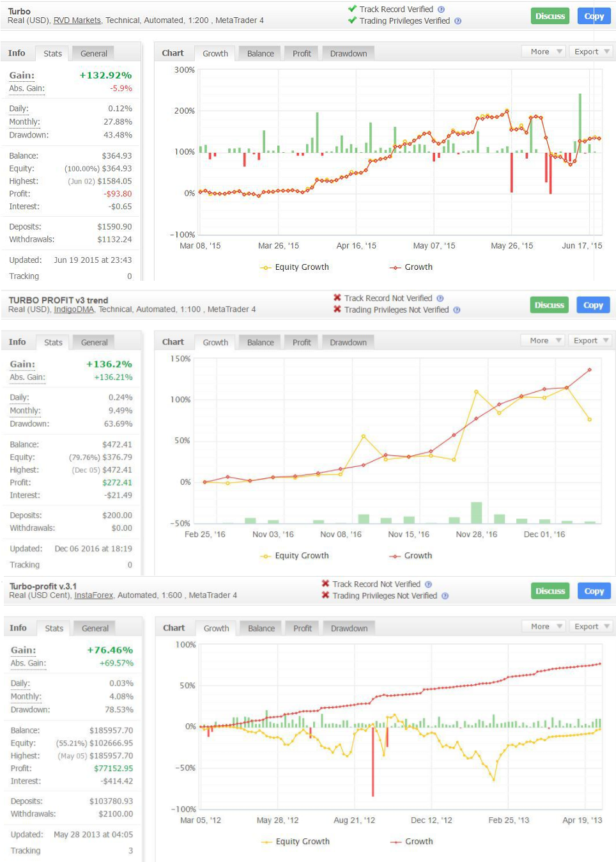Open More dropdown in Turbo-profit v.3.1 chart

click(x=544, y=627)
